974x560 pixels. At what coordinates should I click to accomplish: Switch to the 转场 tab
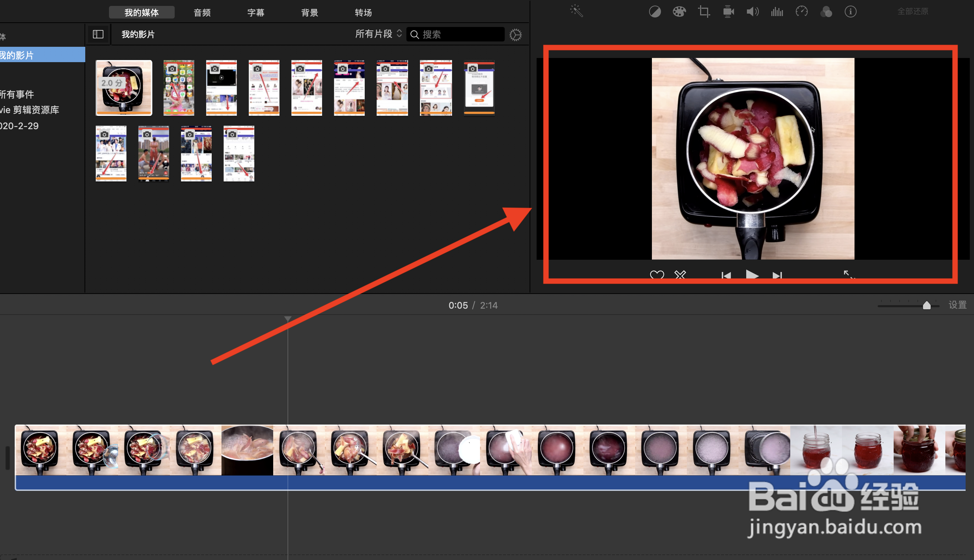363,12
